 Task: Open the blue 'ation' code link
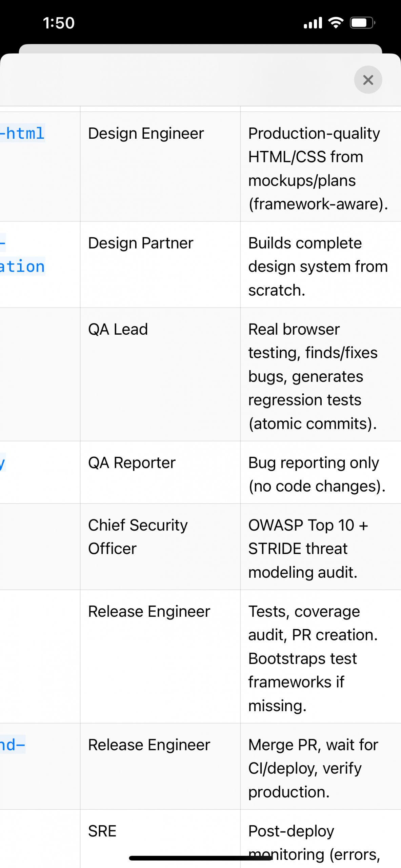pyautogui.click(x=22, y=267)
